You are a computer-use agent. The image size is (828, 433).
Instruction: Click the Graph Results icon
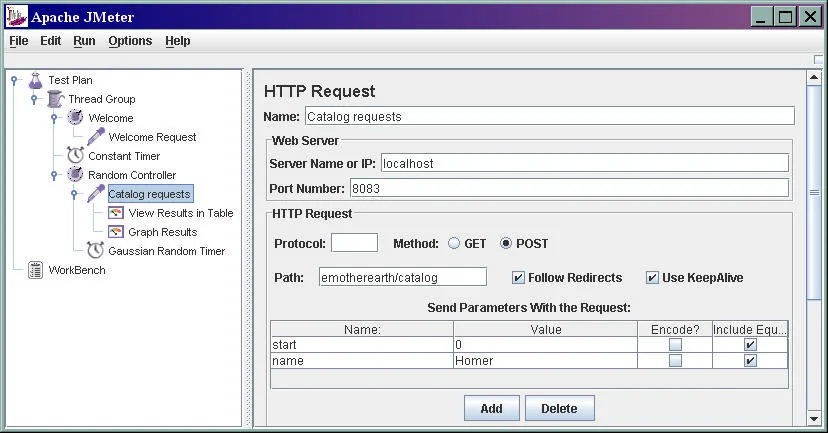click(116, 232)
